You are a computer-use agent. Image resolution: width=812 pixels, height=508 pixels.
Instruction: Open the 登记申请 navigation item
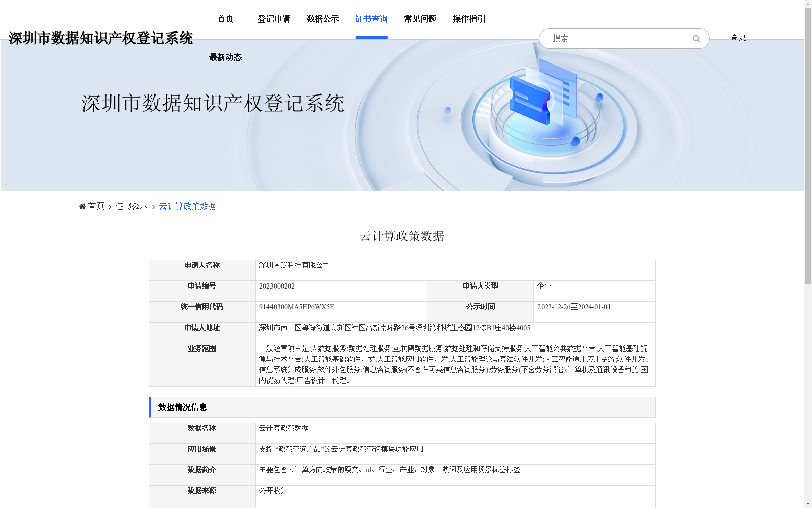[274, 19]
